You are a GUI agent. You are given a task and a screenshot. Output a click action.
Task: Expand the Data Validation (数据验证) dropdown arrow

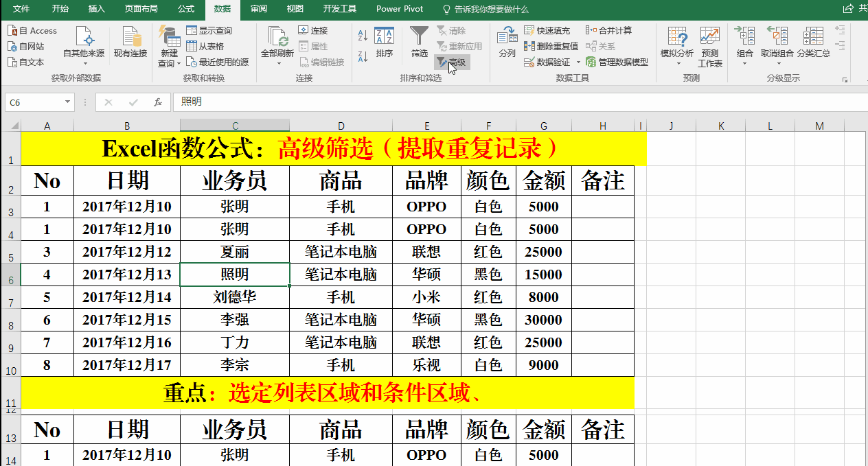pyautogui.click(x=575, y=62)
